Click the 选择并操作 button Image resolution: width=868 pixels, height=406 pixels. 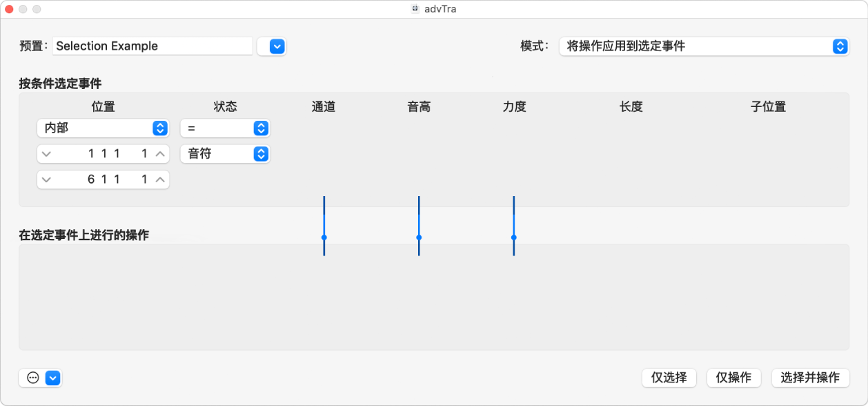pyautogui.click(x=811, y=378)
